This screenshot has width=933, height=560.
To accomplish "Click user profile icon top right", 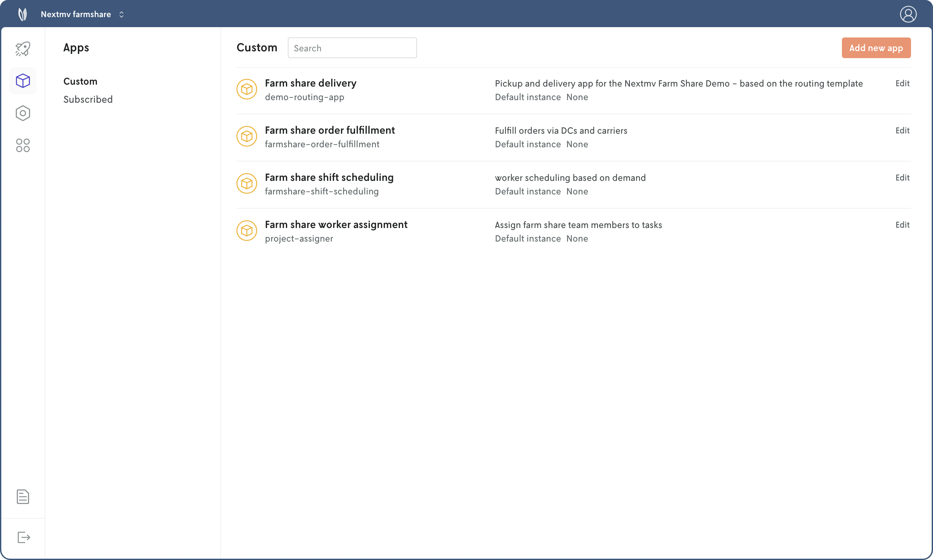I will pyautogui.click(x=908, y=14).
